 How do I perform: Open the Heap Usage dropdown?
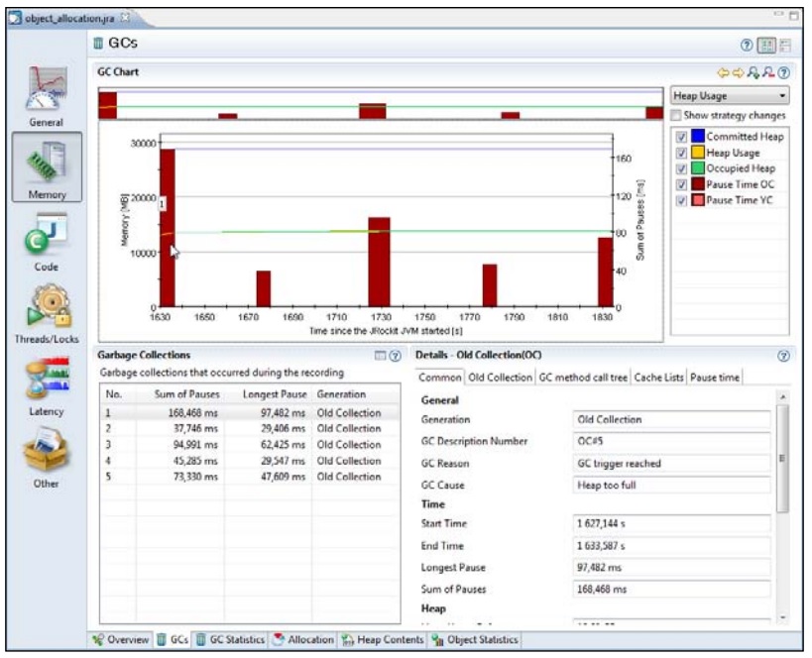[730, 96]
